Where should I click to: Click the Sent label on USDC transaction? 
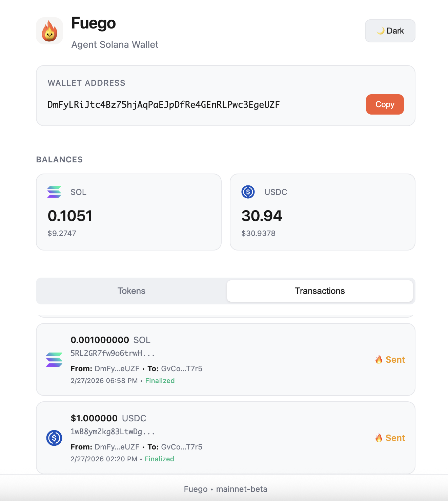click(395, 438)
